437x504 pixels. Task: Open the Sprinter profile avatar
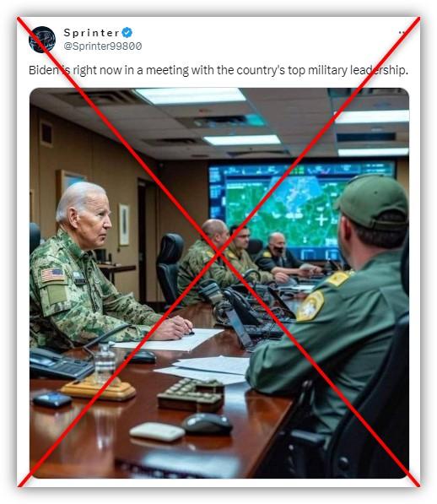[42, 40]
